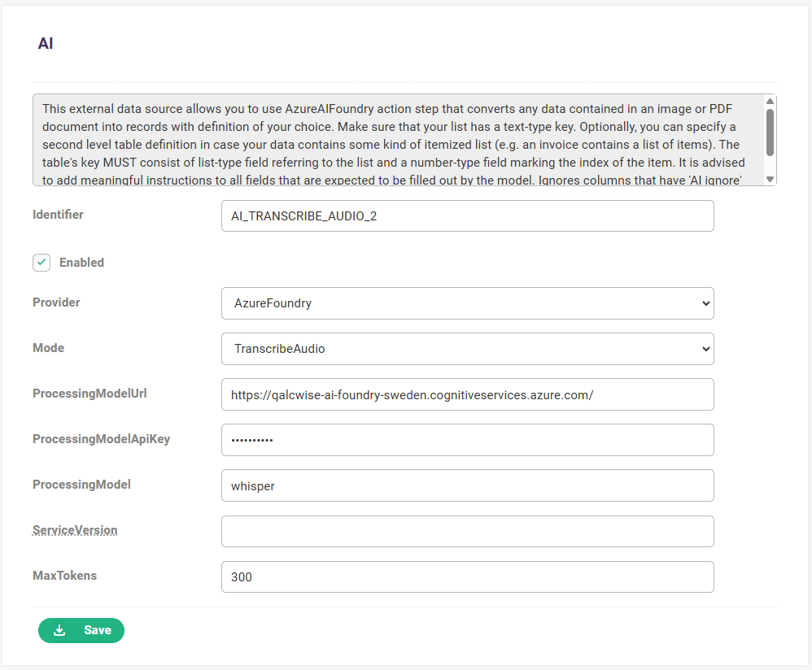Expand the Mode dropdown showing TranscribeAudio
The width and height of the screenshot is (812, 670).
point(468,349)
